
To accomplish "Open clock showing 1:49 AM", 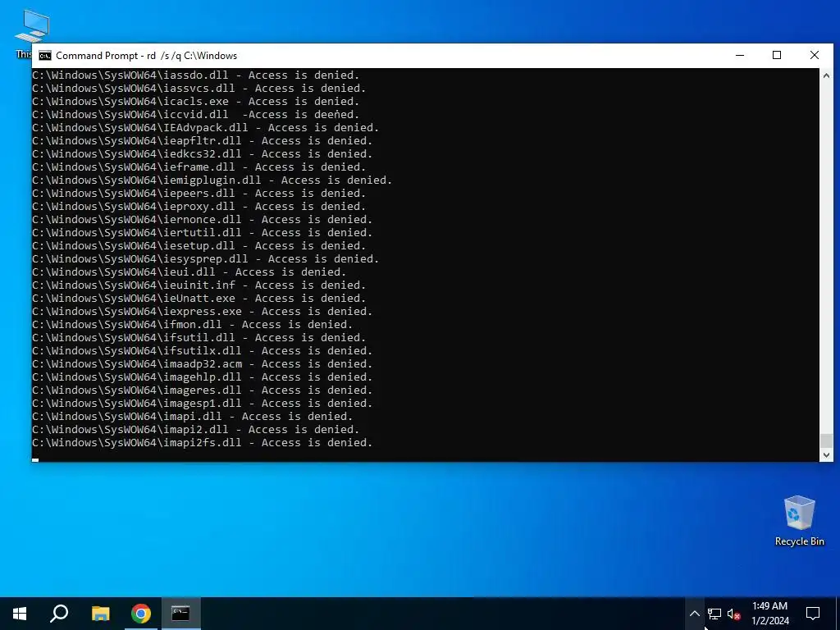I will pyautogui.click(x=769, y=614).
